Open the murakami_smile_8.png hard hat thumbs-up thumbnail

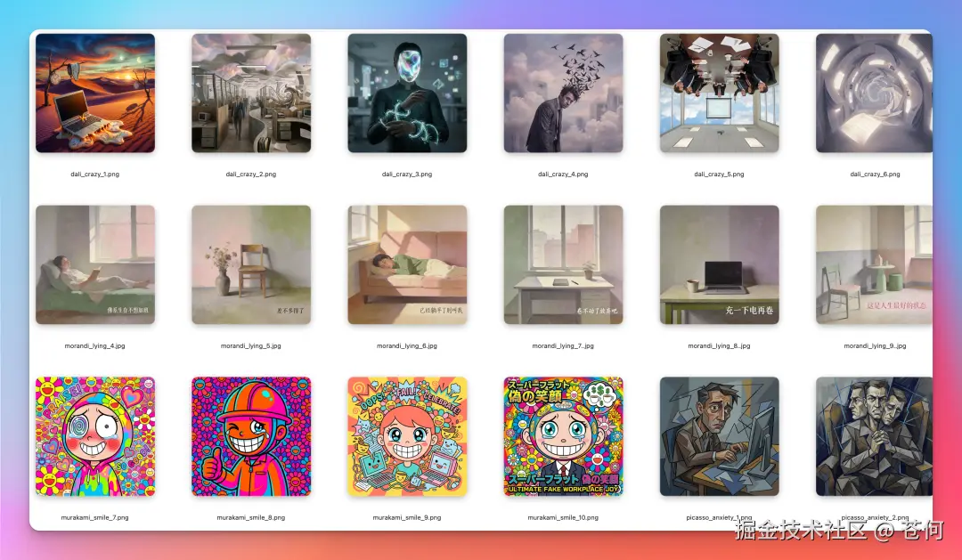(251, 436)
